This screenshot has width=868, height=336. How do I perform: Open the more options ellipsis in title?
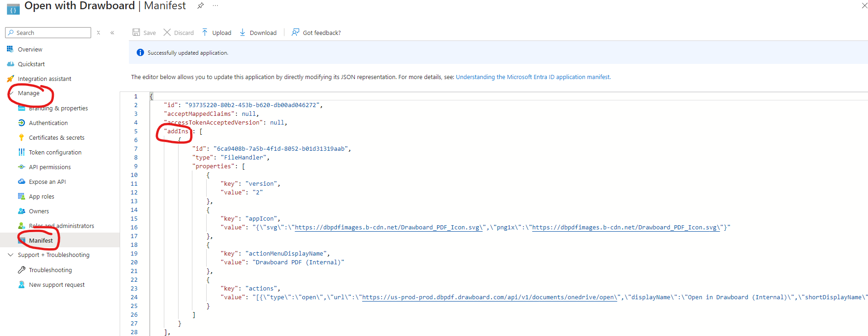pyautogui.click(x=215, y=6)
